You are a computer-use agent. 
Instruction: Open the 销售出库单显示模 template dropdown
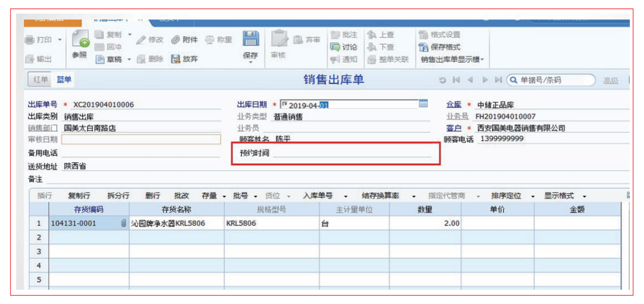(x=452, y=60)
